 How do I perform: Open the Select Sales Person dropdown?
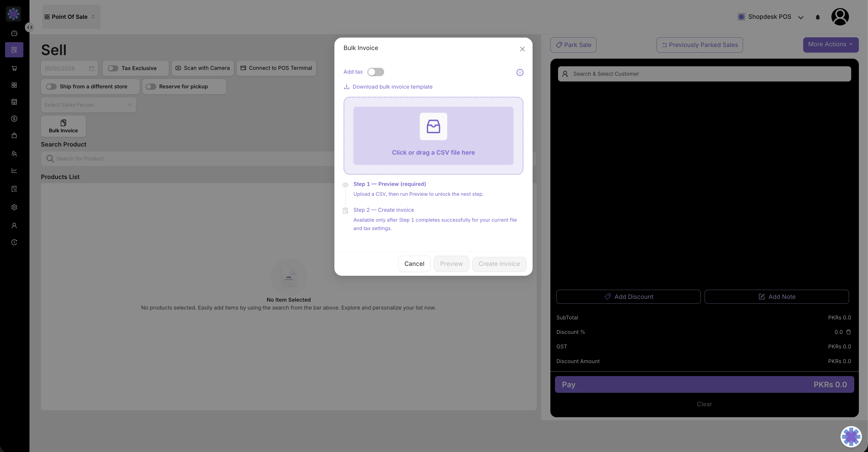[x=88, y=105]
